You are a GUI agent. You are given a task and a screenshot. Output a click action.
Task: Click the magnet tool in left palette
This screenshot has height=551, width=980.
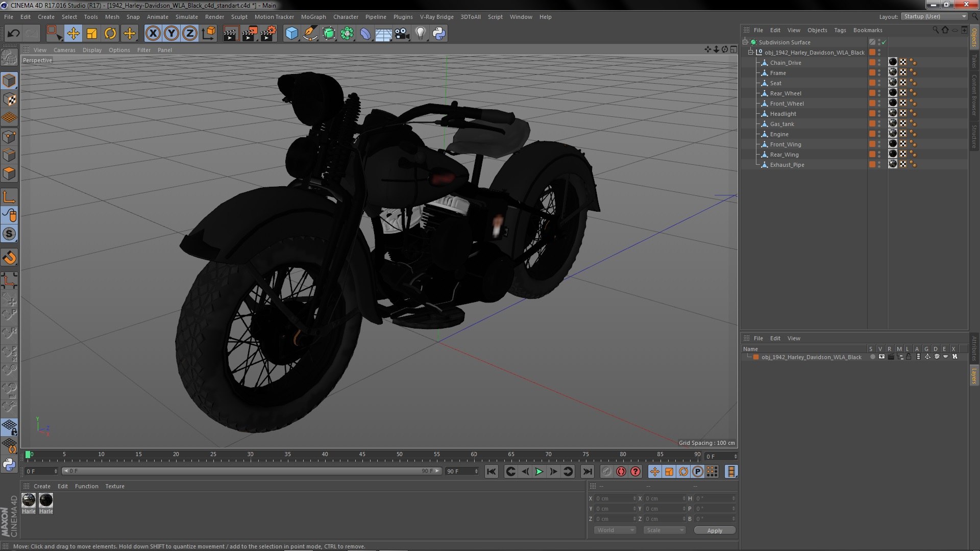point(9,258)
